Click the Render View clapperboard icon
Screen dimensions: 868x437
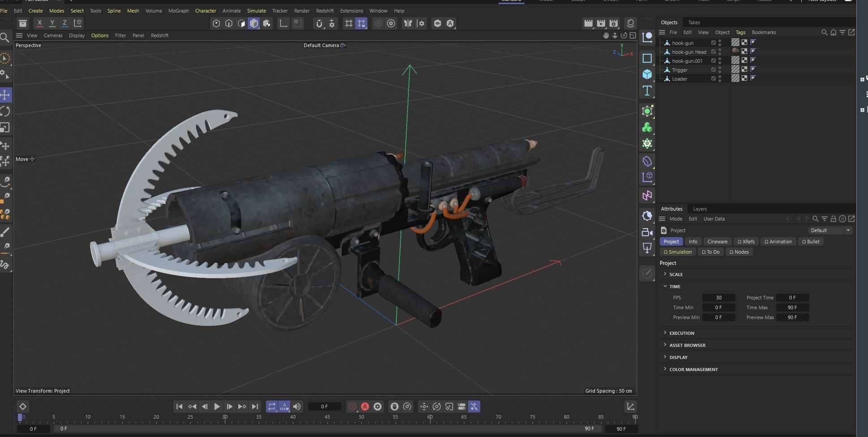589,23
